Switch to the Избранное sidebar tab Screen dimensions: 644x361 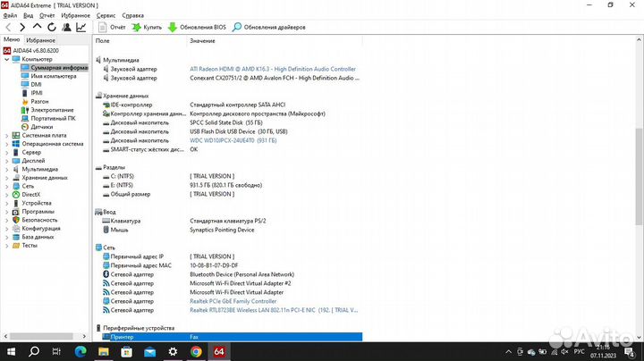coord(40,40)
